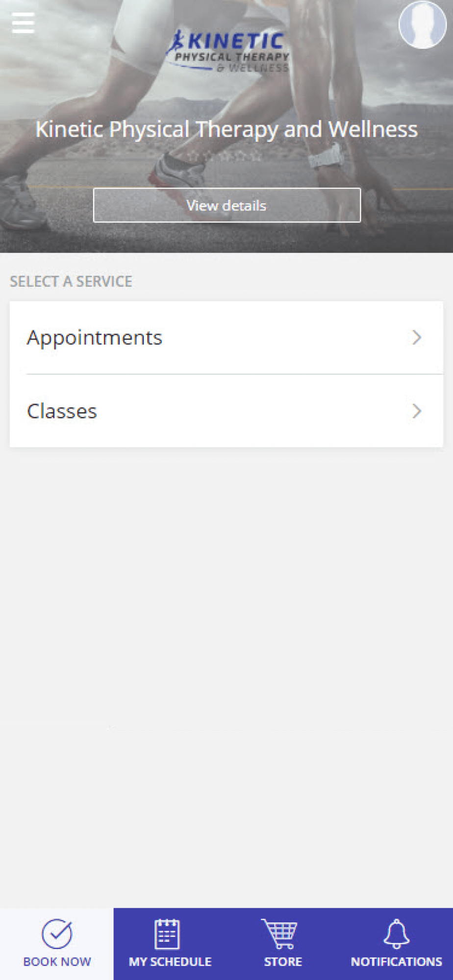This screenshot has height=980, width=453.
Task: Open the hamburger menu
Action: point(23,23)
